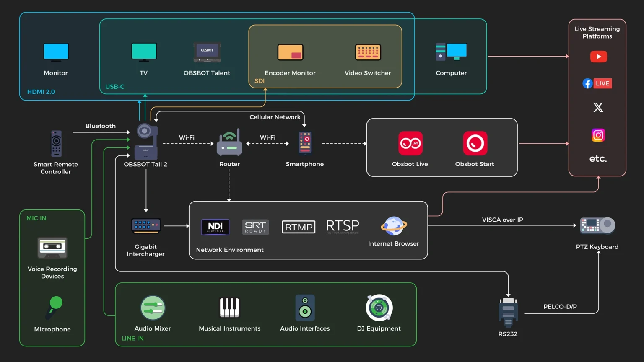644x362 pixels.
Task: Click the RTSP logo
Action: pyautogui.click(x=343, y=227)
